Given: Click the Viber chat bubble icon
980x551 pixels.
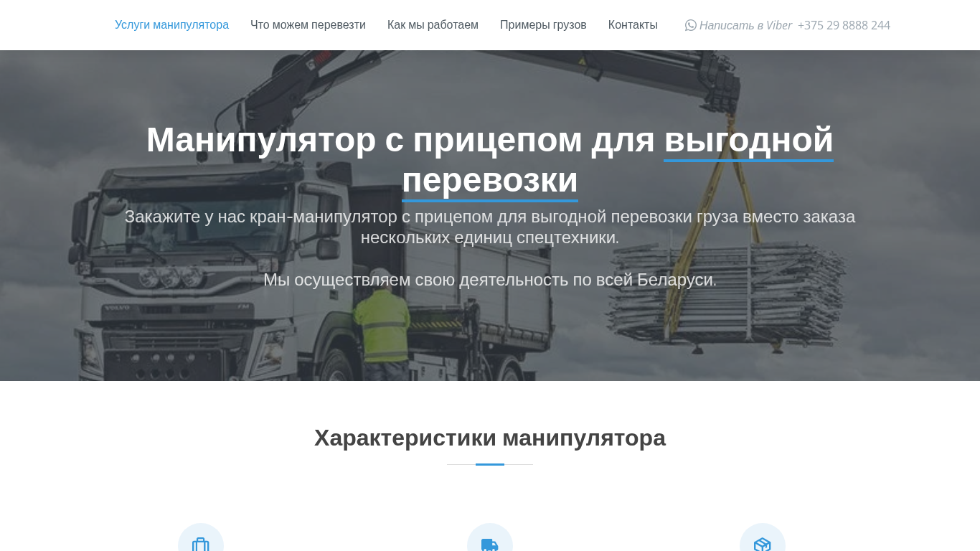Looking at the screenshot, I should (x=691, y=25).
